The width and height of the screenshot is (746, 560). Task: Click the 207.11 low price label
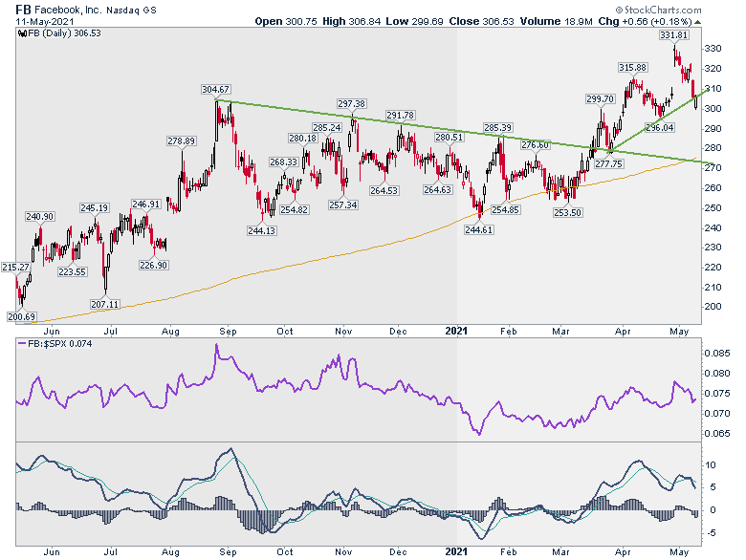coord(105,304)
